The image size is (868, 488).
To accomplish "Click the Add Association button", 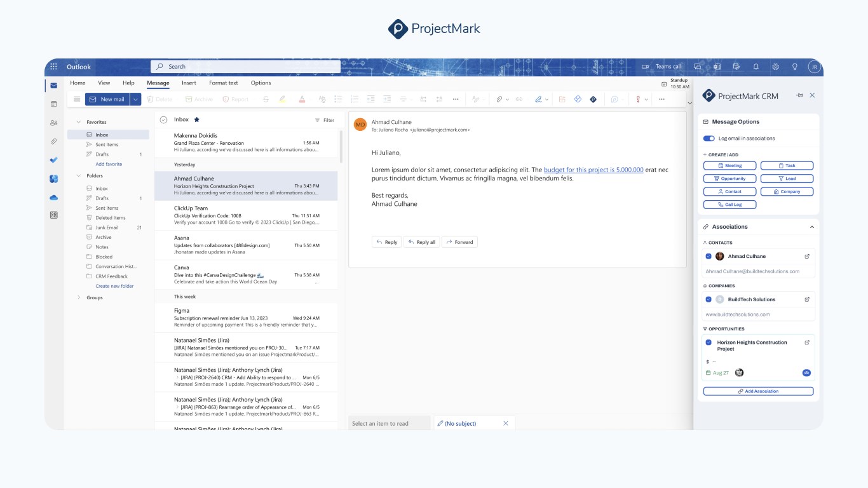I will click(758, 391).
